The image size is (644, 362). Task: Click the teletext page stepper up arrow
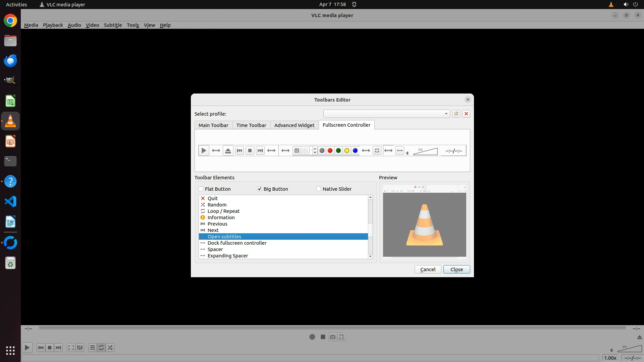[x=315, y=148]
